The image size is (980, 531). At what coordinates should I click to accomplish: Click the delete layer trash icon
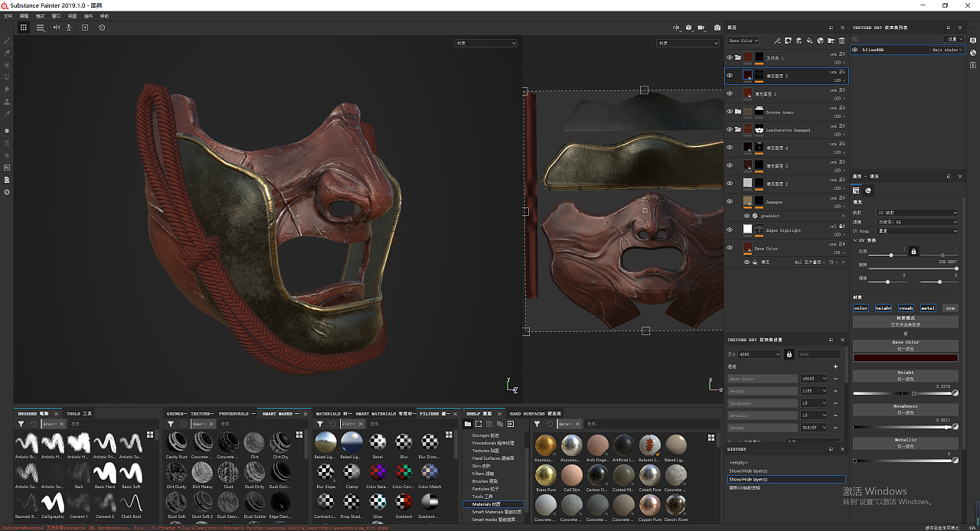(x=842, y=41)
